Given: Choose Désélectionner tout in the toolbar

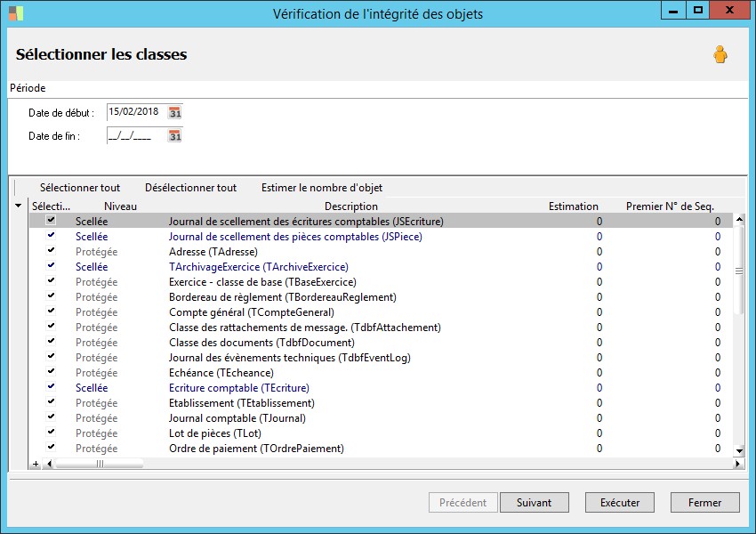Looking at the screenshot, I should (x=190, y=188).
